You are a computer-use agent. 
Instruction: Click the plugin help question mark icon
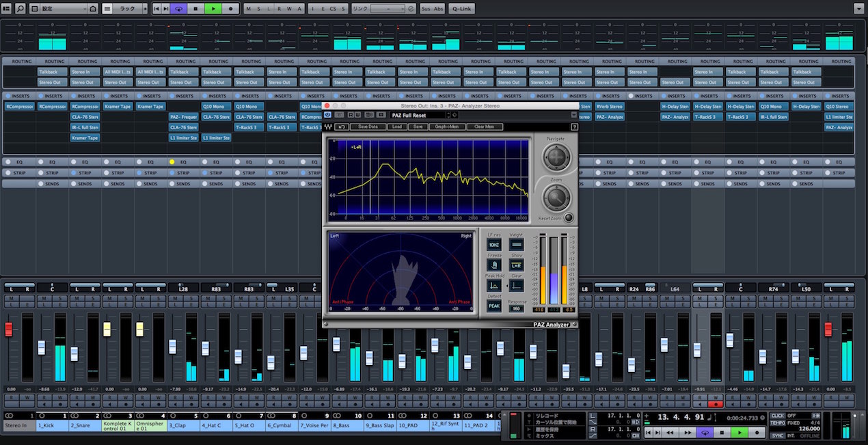tap(574, 127)
